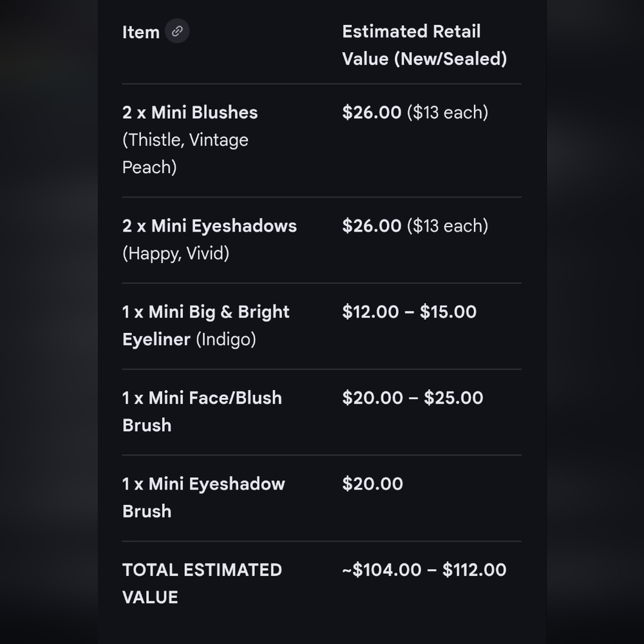Click the link icon beside Item header
Screen dimensions: 644x644
tap(177, 31)
